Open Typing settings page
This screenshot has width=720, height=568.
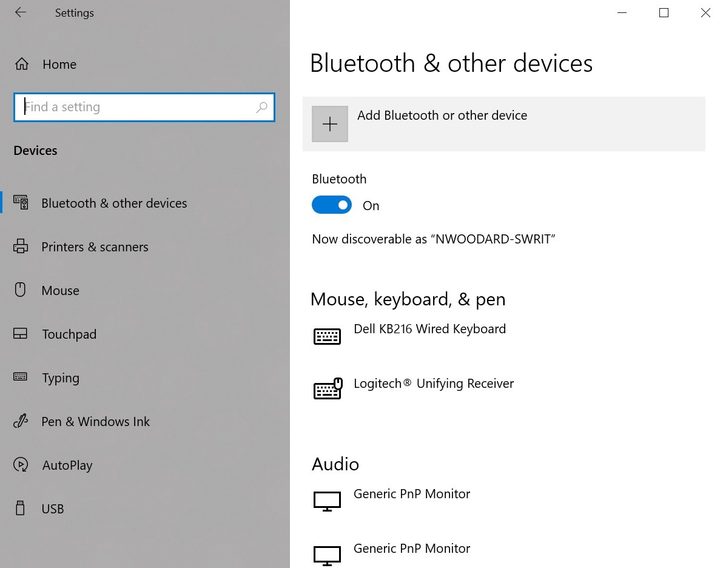pos(61,378)
